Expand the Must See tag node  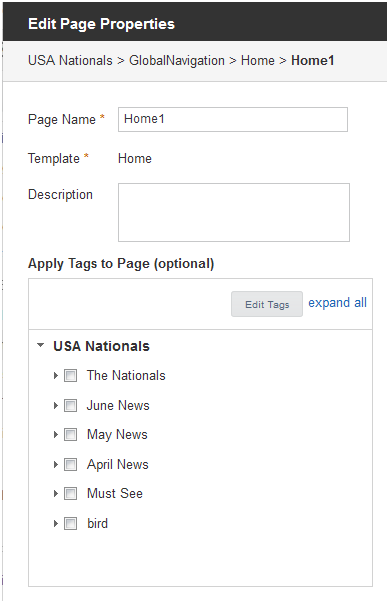(x=56, y=493)
